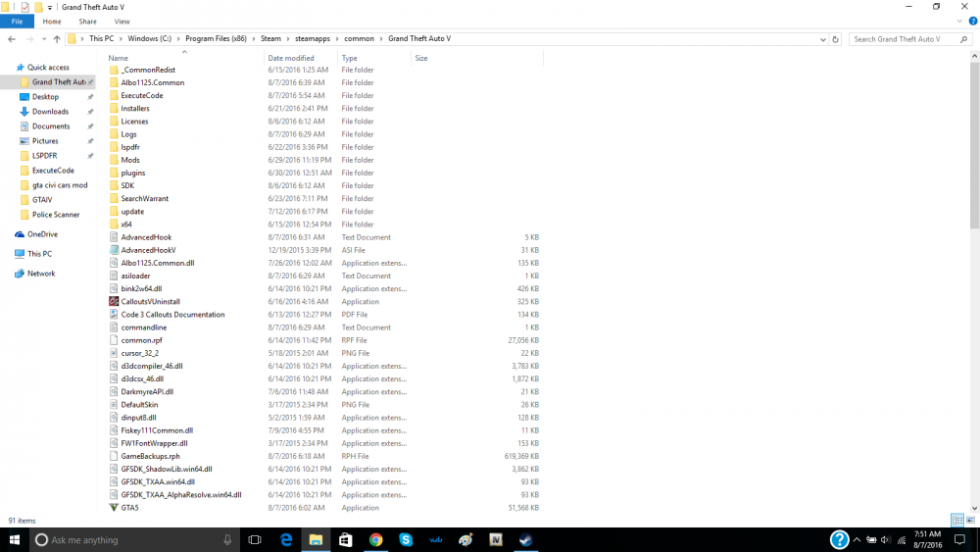
Task: Switch to the Home ribbon tab
Action: point(52,22)
